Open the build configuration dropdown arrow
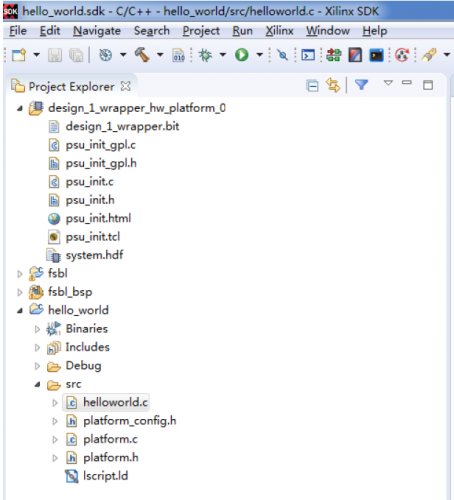Screen dimensions: 454x500 (x=123, y=55)
